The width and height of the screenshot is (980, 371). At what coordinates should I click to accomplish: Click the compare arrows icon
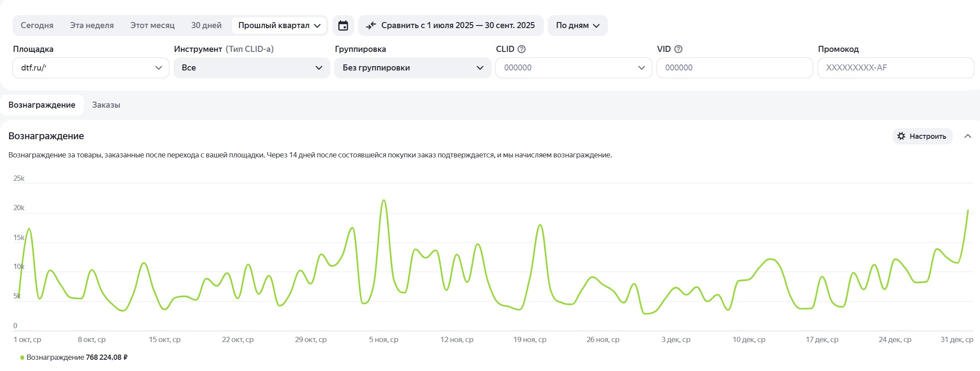[x=371, y=26]
